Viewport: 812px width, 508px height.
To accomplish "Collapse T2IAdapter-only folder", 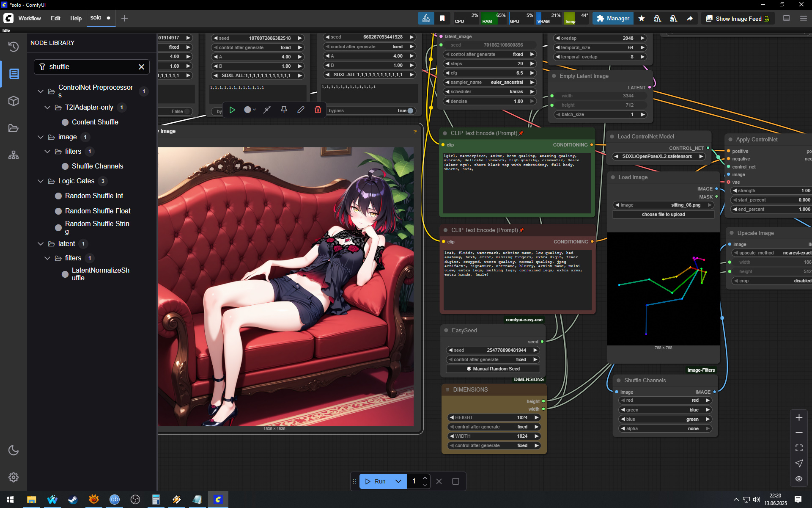I will click(47, 108).
